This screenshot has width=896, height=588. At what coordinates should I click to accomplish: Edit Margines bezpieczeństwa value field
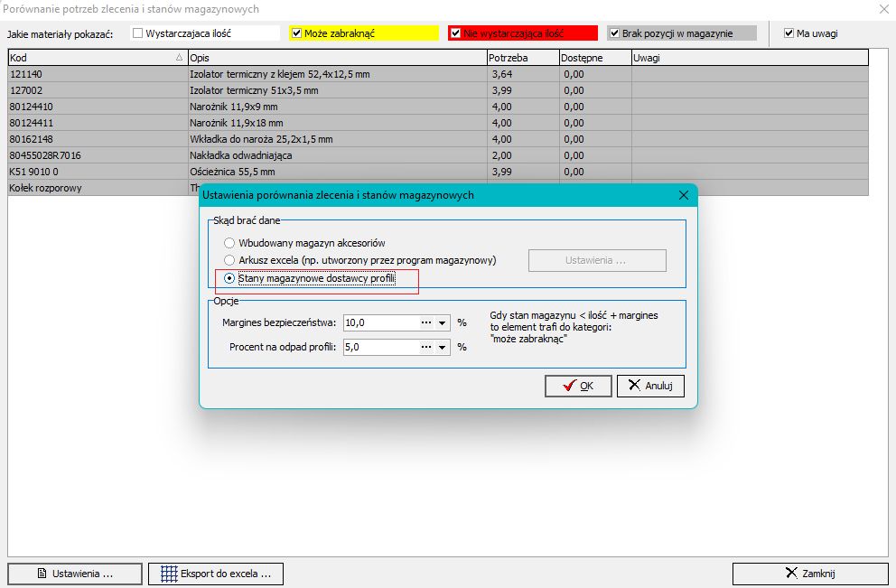(378, 322)
